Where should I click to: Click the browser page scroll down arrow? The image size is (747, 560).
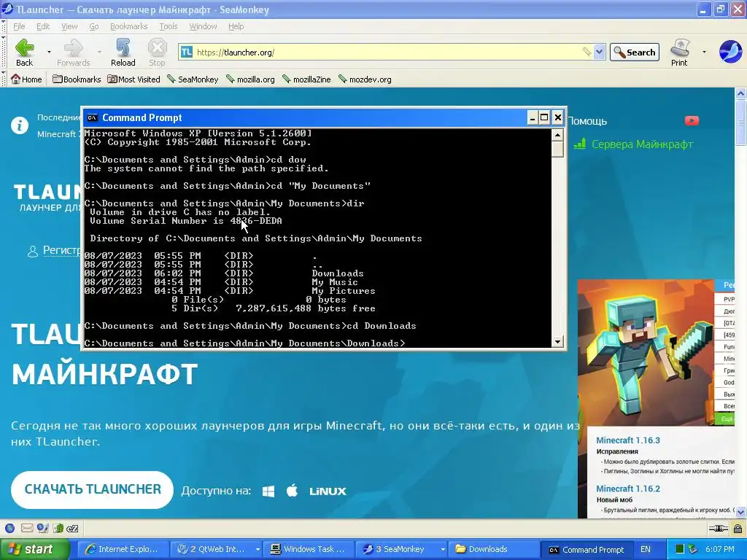click(x=741, y=512)
